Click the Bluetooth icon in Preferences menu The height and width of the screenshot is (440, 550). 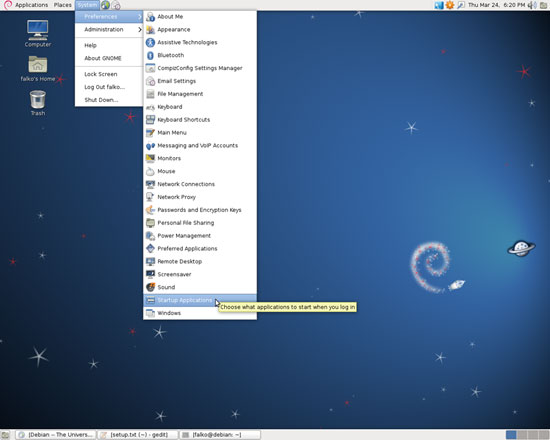(150, 55)
